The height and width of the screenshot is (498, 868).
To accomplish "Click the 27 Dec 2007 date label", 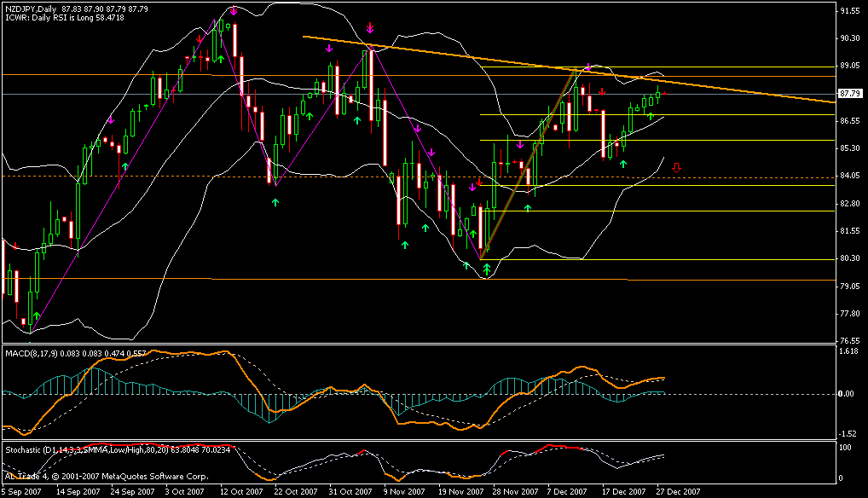I will click(678, 491).
